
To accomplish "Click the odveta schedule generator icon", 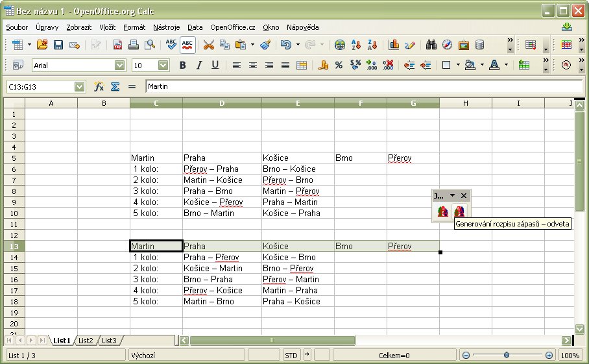I will click(x=459, y=212).
